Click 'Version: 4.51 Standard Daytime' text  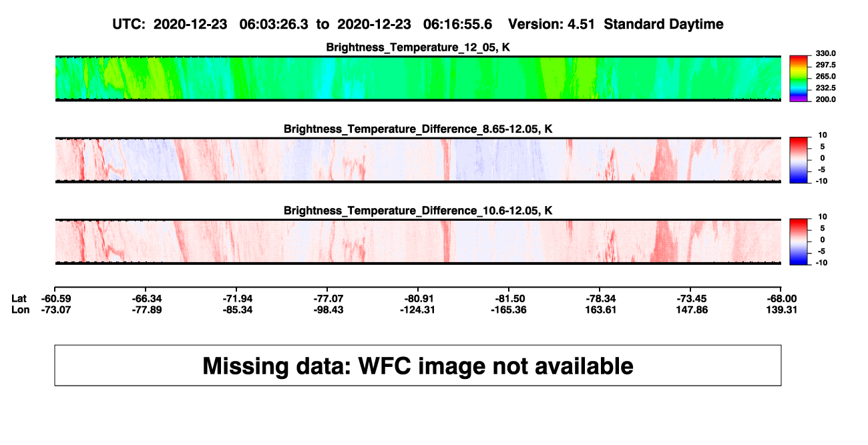616,25
